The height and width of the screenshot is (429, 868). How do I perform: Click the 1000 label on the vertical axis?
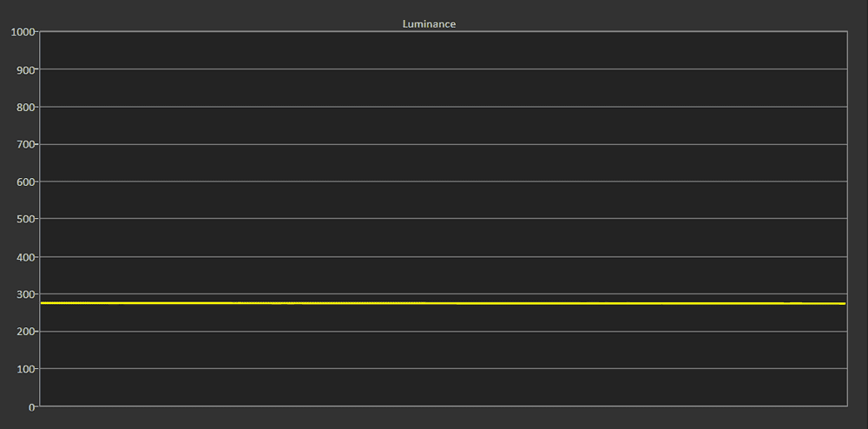[23, 31]
